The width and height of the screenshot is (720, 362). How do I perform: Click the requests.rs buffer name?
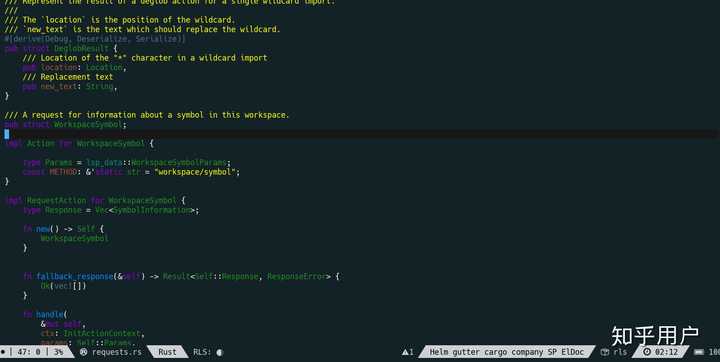(117, 352)
